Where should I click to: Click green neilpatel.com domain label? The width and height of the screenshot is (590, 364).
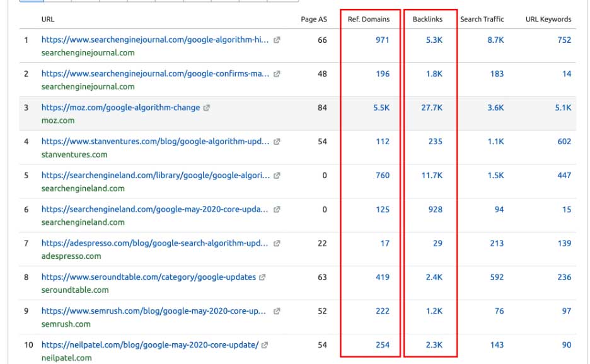(67, 358)
